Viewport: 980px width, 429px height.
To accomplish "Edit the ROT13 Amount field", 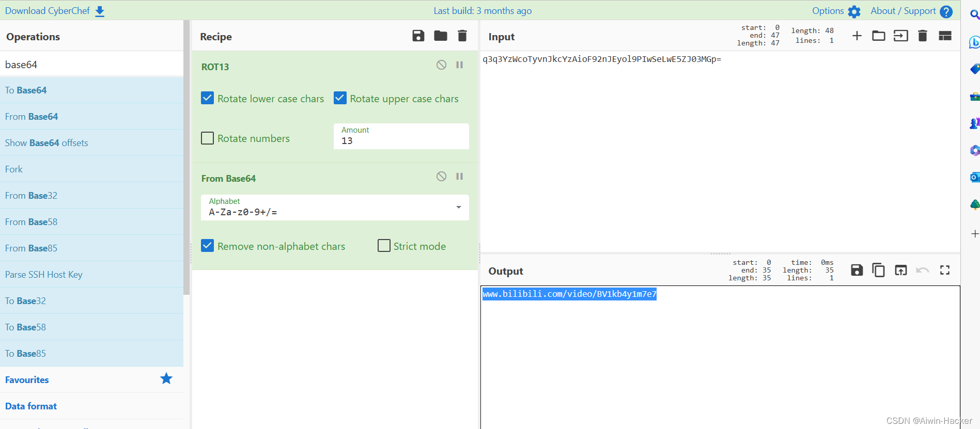I will (x=401, y=136).
